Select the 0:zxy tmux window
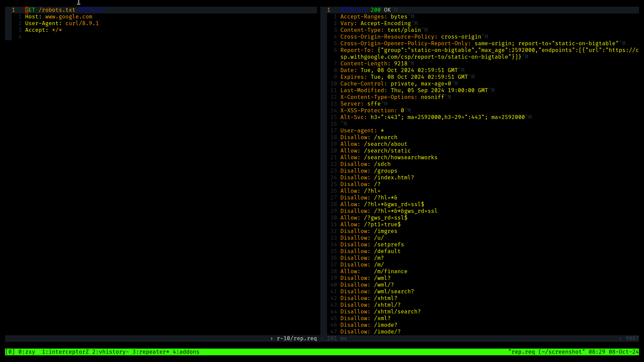644x362 pixels. pos(26,352)
